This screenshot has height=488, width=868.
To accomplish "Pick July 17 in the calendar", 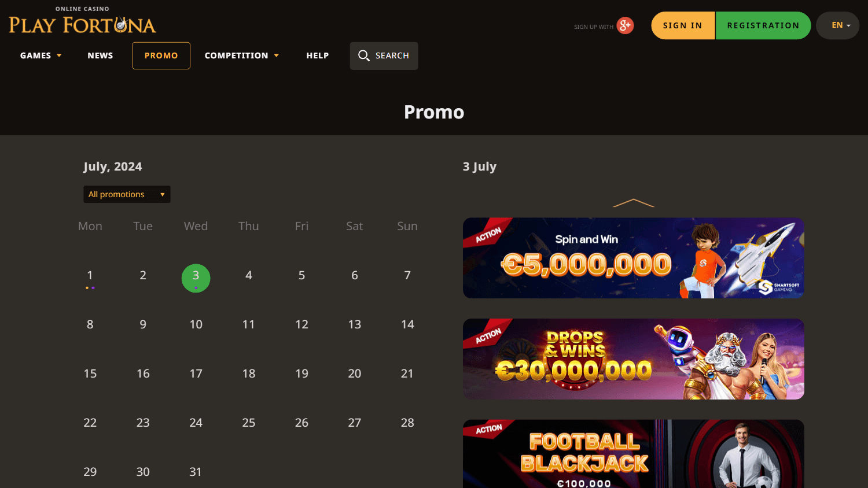I will (x=196, y=374).
